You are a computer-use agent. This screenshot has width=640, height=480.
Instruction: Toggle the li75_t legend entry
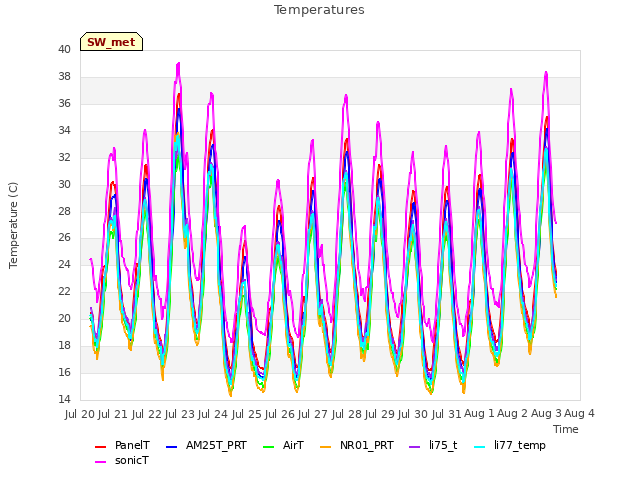pos(433,445)
